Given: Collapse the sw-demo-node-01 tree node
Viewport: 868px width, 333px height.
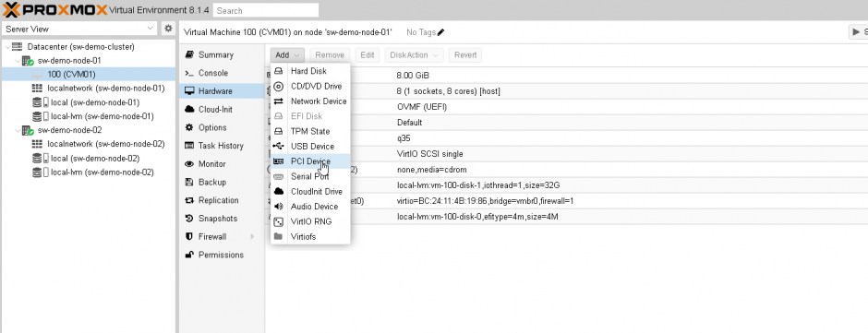Looking at the screenshot, I should [x=18, y=61].
